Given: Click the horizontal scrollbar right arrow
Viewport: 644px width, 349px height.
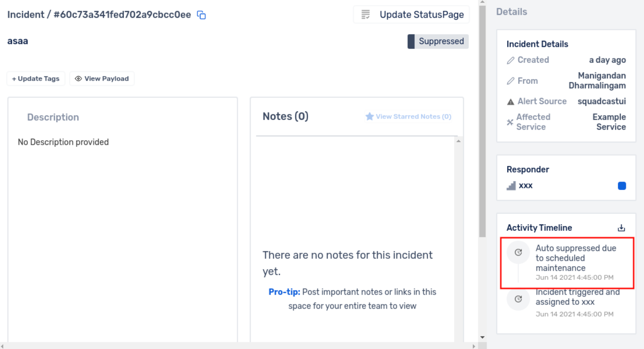Looking at the screenshot, I should (x=474, y=346).
